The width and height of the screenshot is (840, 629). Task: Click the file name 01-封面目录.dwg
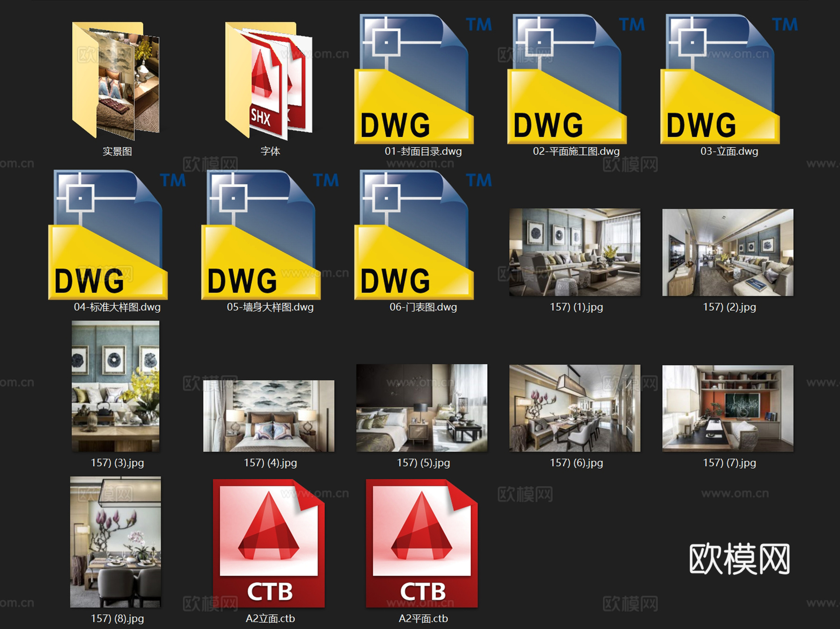point(423,151)
